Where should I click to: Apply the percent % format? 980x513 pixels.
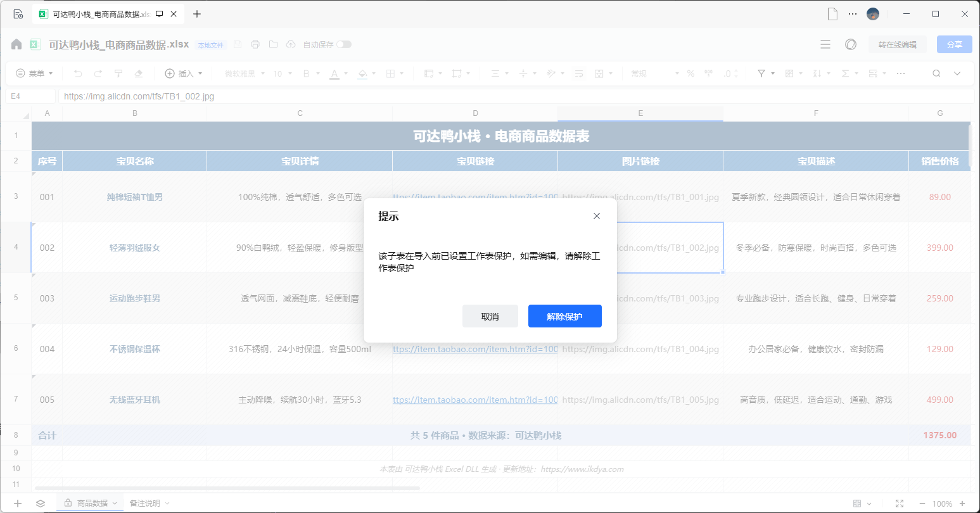tap(690, 73)
